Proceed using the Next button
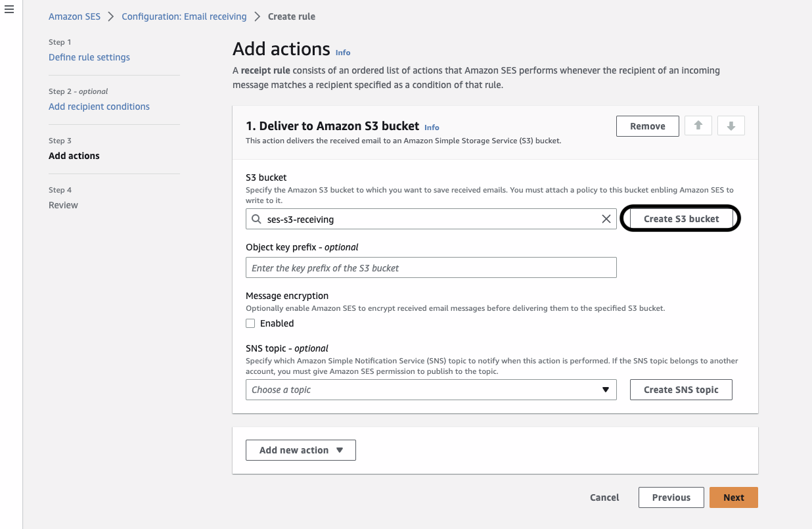Image resolution: width=812 pixels, height=529 pixels. [x=733, y=497]
